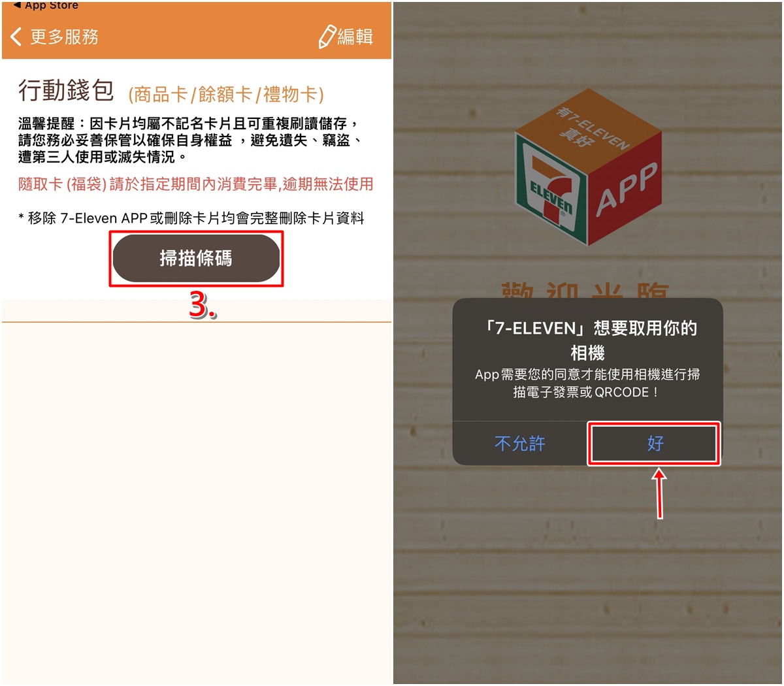
Task: Tap the 7-ELEVEN APP cube logo
Action: [x=588, y=167]
